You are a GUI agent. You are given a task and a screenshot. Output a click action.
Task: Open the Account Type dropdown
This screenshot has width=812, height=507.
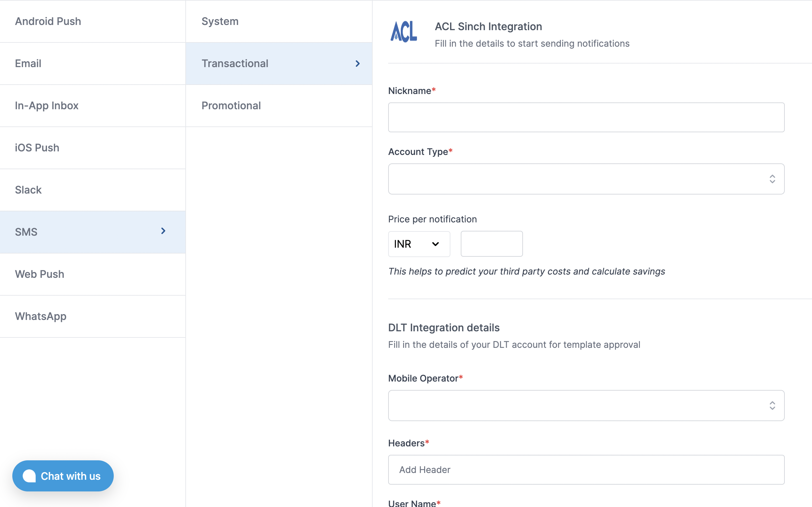click(586, 179)
